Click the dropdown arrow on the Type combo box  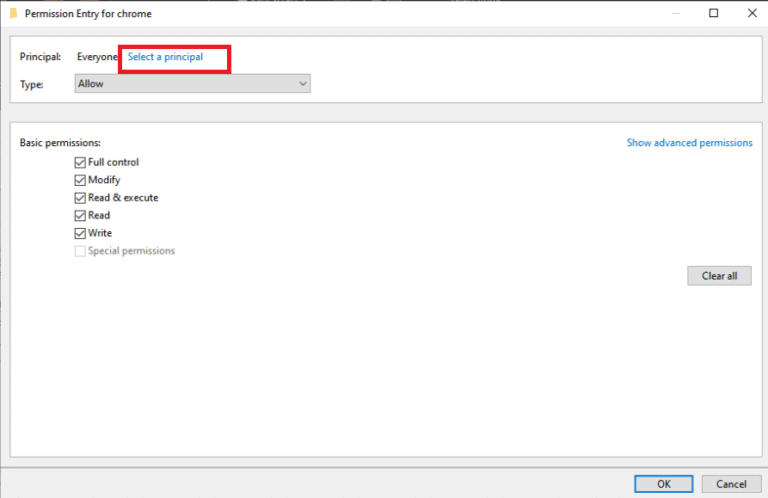(303, 84)
